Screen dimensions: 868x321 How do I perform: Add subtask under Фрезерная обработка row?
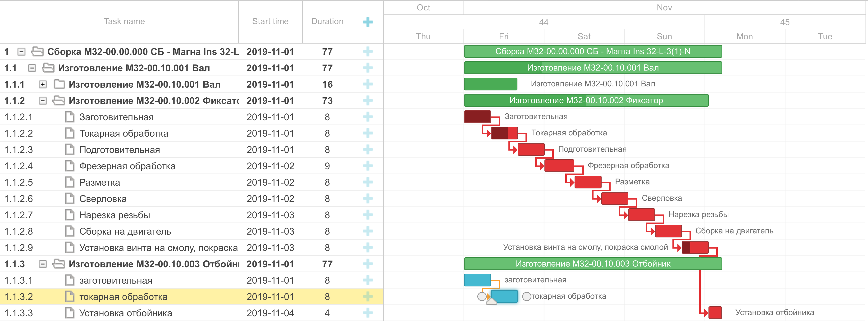[368, 166]
